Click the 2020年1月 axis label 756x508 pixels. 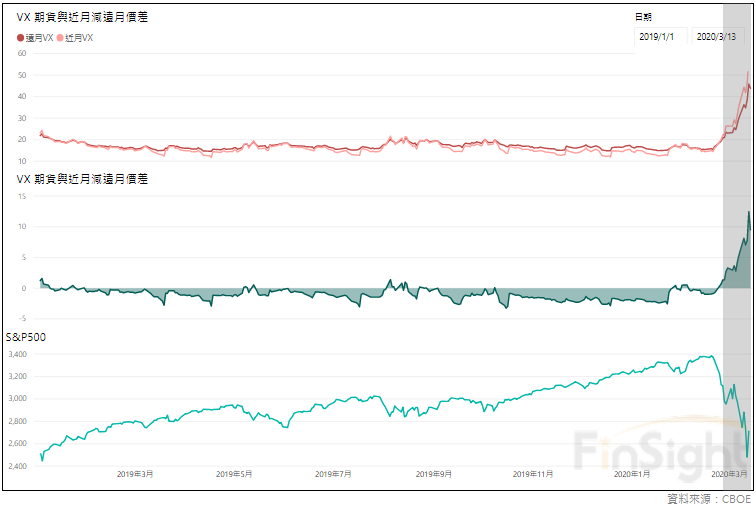(631, 473)
